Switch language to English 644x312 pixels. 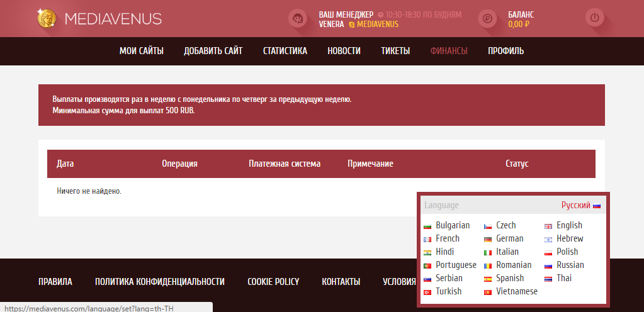(569, 225)
